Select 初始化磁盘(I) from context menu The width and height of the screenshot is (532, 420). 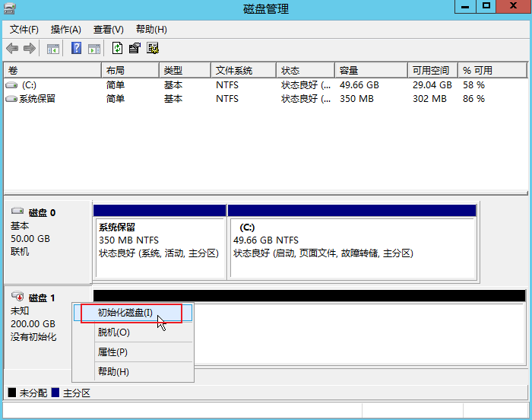[125, 313]
